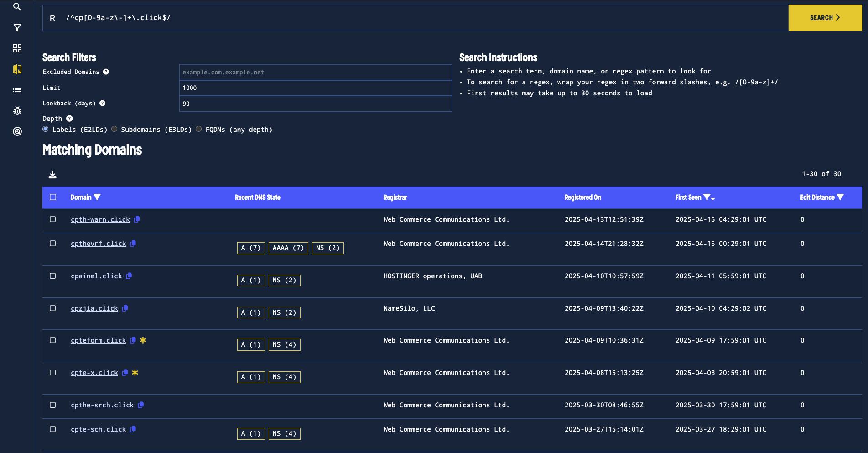Open the funnel filter icon in sidebar
The height and width of the screenshot is (453, 868).
pos(17,28)
